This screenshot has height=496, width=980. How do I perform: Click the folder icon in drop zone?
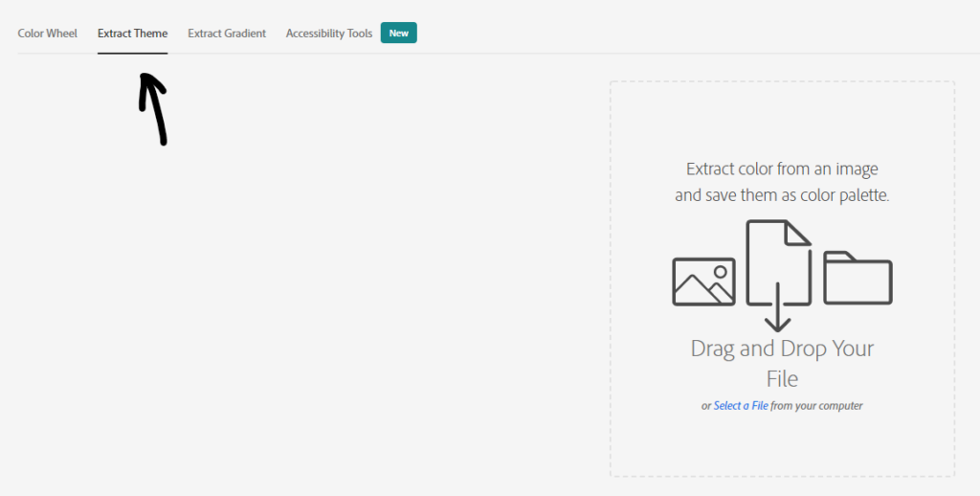(857, 278)
